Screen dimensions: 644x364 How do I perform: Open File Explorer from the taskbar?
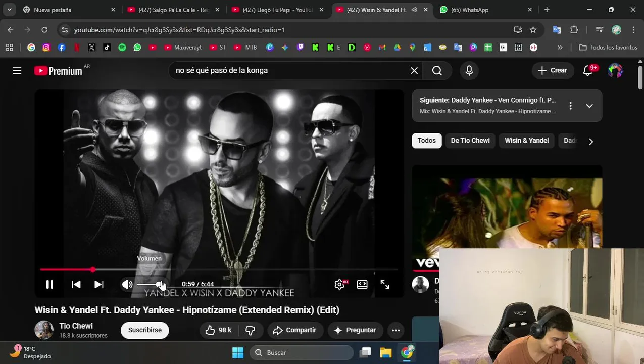pos(386,352)
